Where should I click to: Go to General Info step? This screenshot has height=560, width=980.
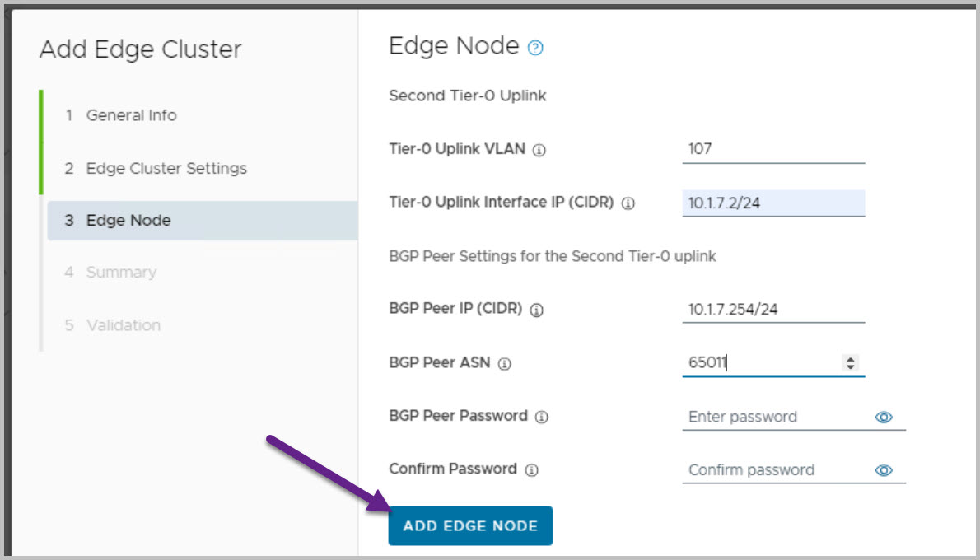131,115
